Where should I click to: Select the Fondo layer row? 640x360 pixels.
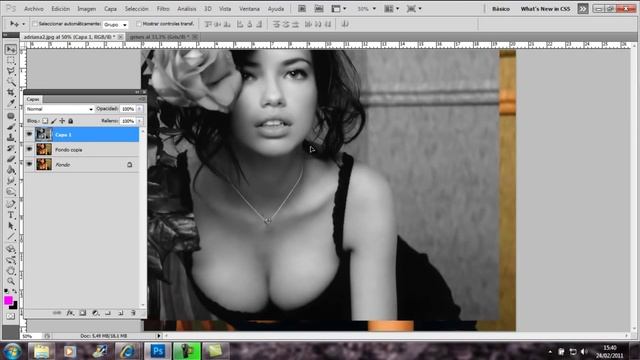coord(82,164)
